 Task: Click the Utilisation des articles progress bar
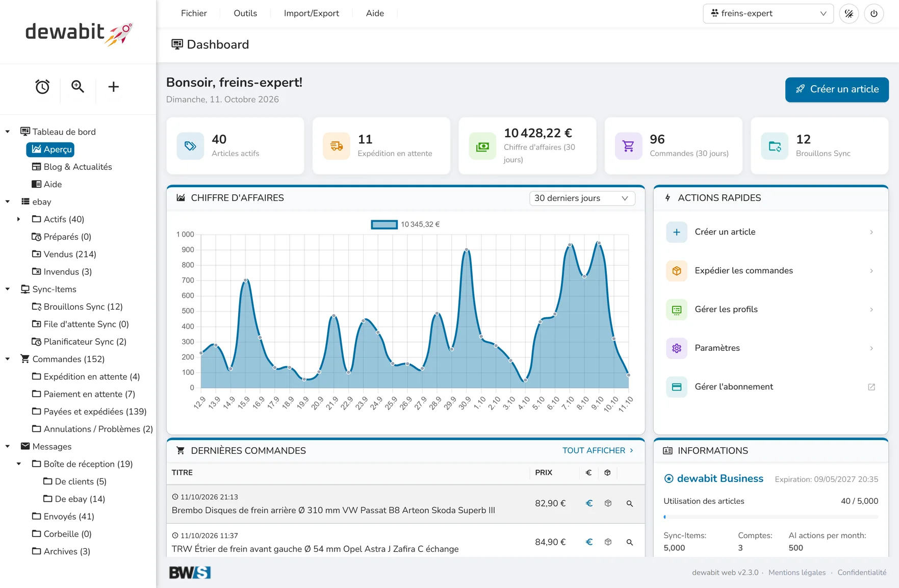coord(770,517)
